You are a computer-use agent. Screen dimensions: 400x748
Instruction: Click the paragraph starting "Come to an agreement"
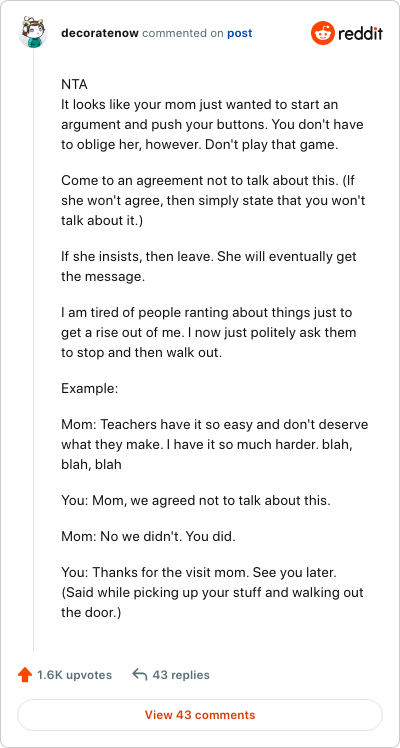click(x=213, y=201)
